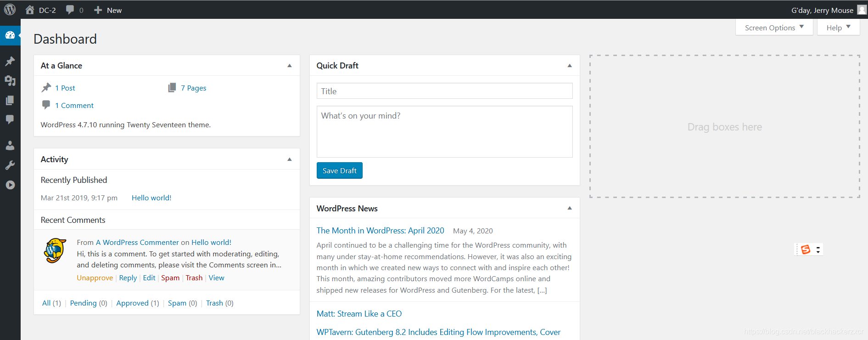This screenshot has height=340, width=868.
Task: Mark the comment as Spam
Action: click(170, 278)
